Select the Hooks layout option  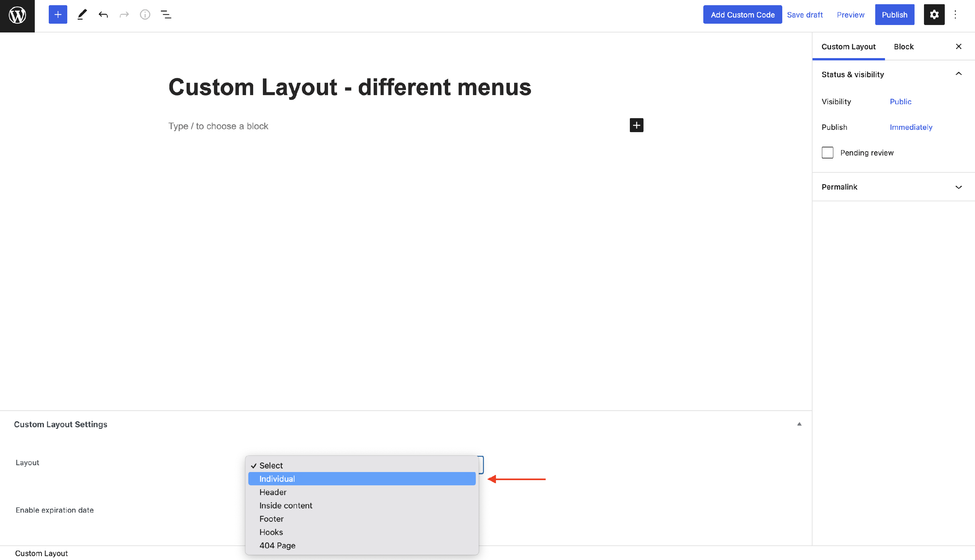pyautogui.click(x=271, y=532)
